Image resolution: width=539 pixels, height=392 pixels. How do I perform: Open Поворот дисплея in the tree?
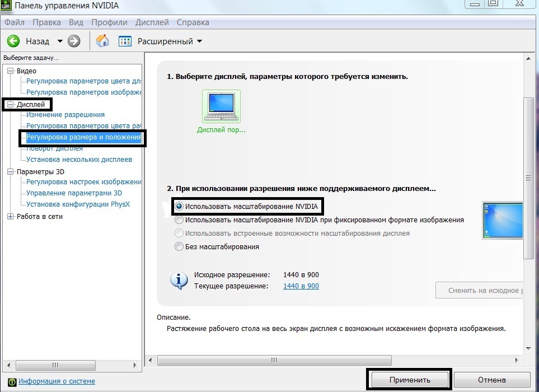point(54,148)
